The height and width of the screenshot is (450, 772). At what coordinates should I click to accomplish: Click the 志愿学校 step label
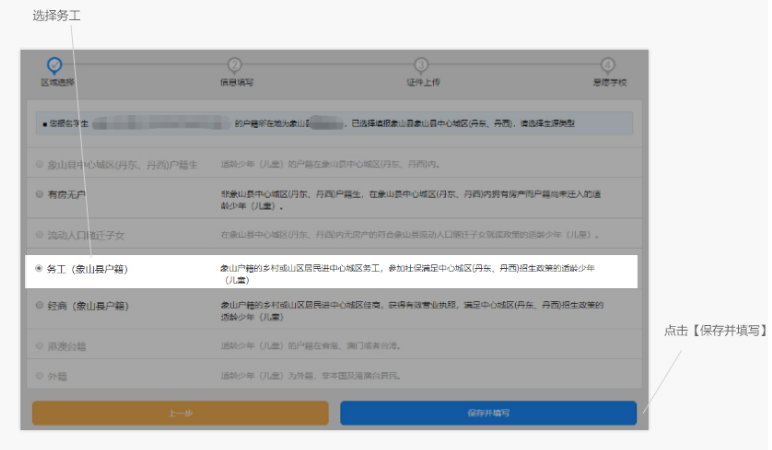coord(608,82)
